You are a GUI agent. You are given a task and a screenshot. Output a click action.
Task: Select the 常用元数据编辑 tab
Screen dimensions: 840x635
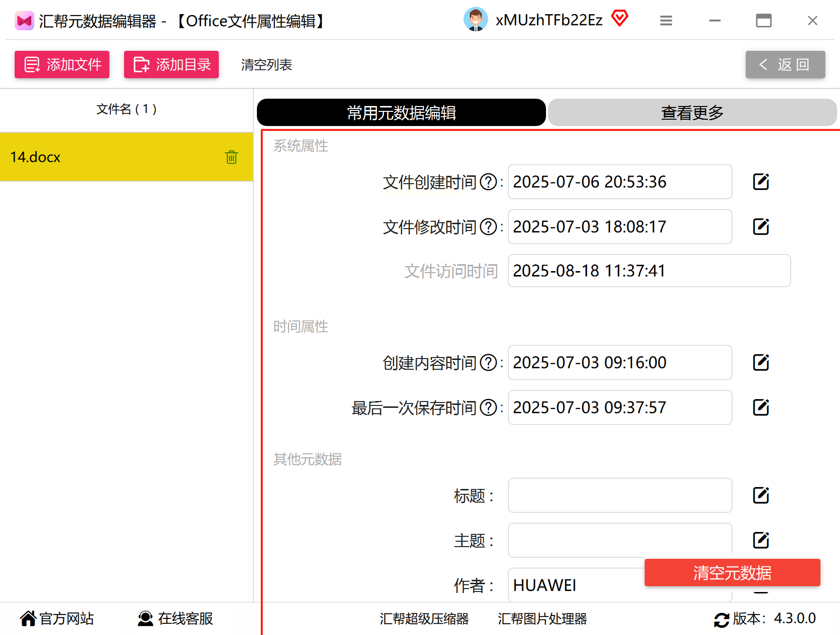point(401,112)
